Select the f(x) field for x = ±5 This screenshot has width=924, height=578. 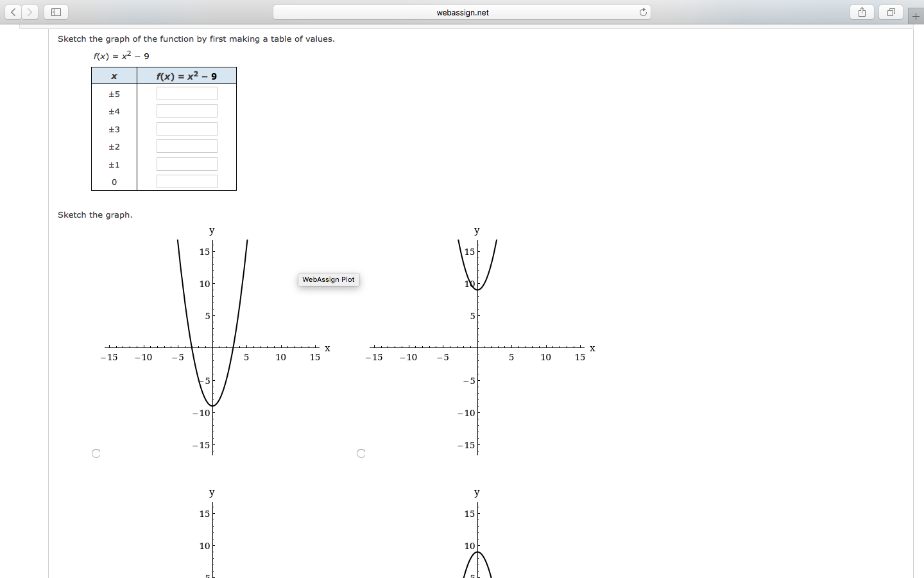(187, 94)
